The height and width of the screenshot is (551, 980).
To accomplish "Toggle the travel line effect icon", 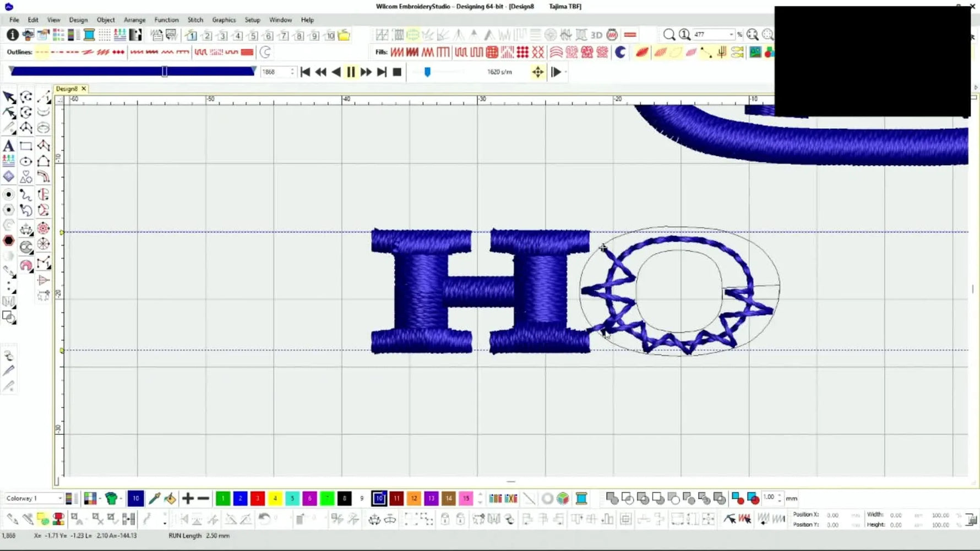I will (706, 52).
